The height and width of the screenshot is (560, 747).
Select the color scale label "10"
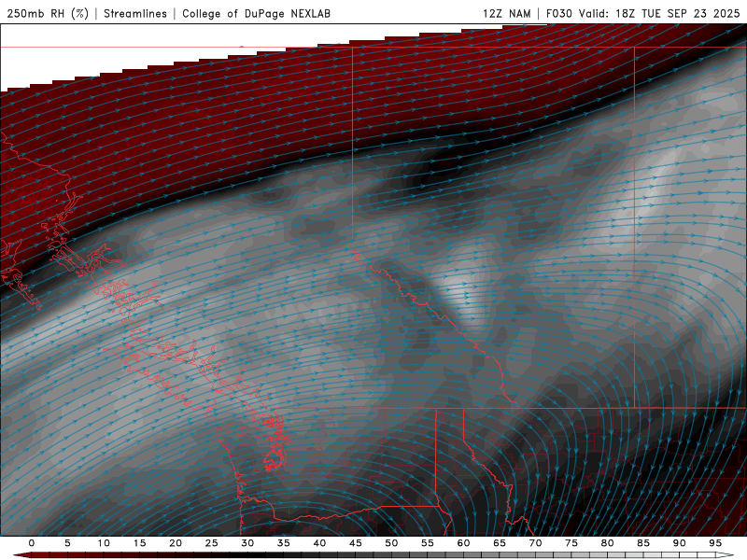tap(104, 543)
